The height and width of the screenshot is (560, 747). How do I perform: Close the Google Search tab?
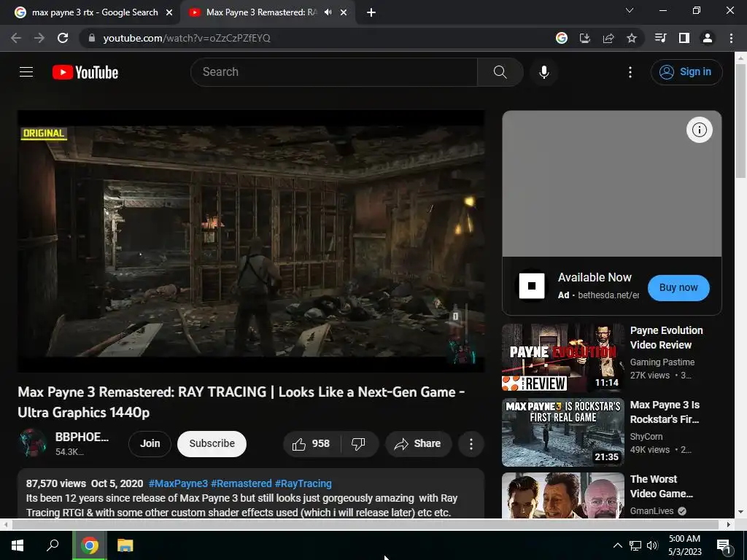click(x=169, y=12)
